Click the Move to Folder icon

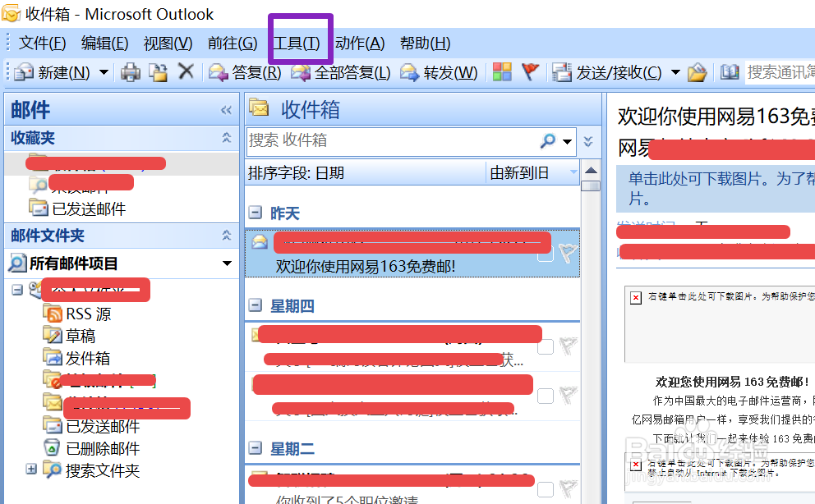(x=158, y=72)
